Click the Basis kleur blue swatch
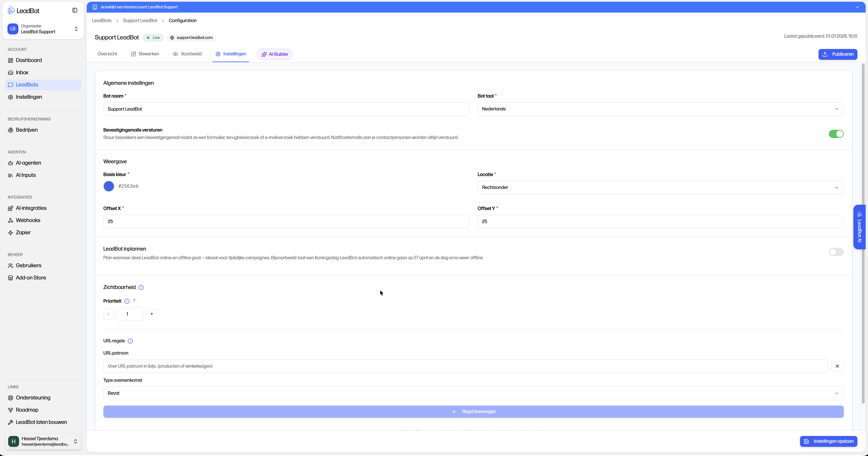The image size is (868, 456). coord(109,186)
